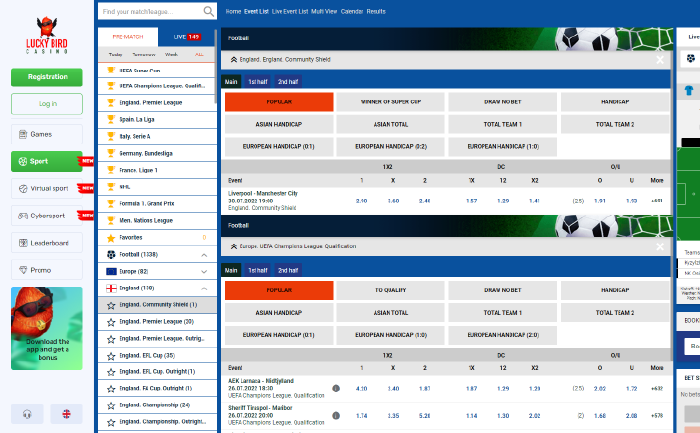Viewport: 700px width, 433px height.
Task: Click the trophy icon beside England. Premier League
Action: tap(111, 102)
